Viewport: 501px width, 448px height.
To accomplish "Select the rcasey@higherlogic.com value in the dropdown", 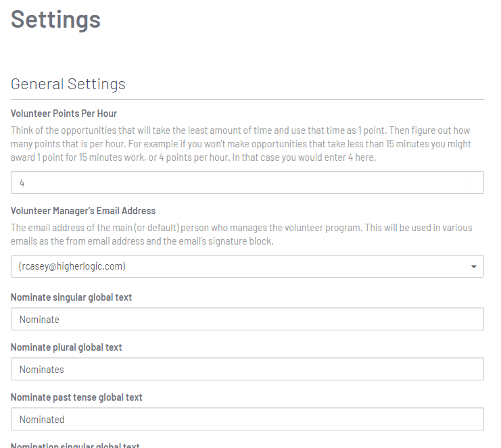I will coord(72,266).
